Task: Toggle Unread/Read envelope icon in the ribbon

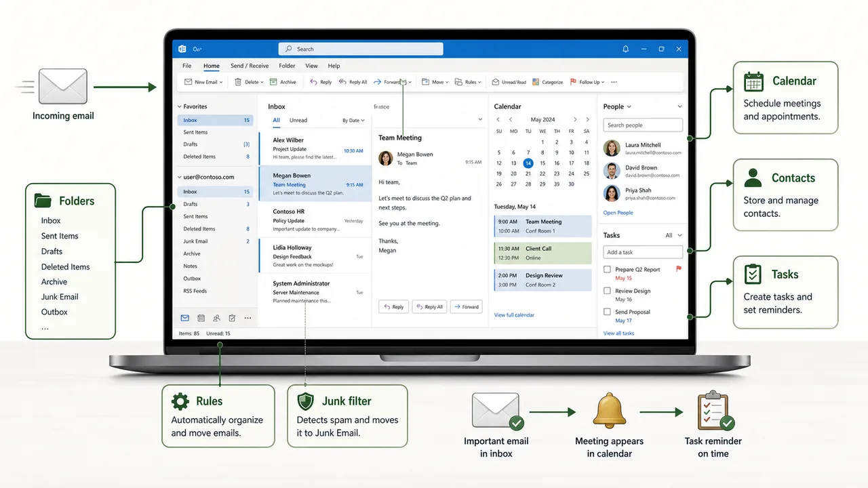Action: coord(496,82)
